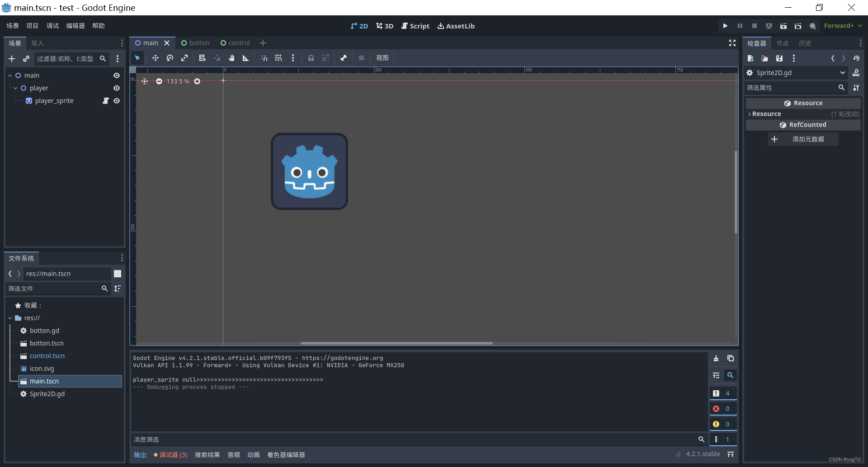
Task: Toggle Grid Snap
Action: 278,58
